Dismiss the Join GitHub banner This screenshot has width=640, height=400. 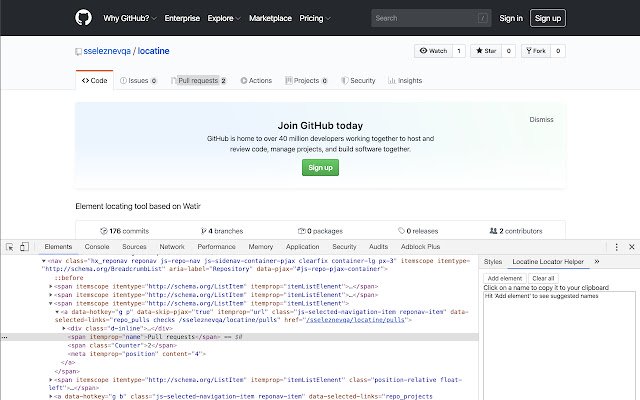pyautogui.click(x=541, y=120)
